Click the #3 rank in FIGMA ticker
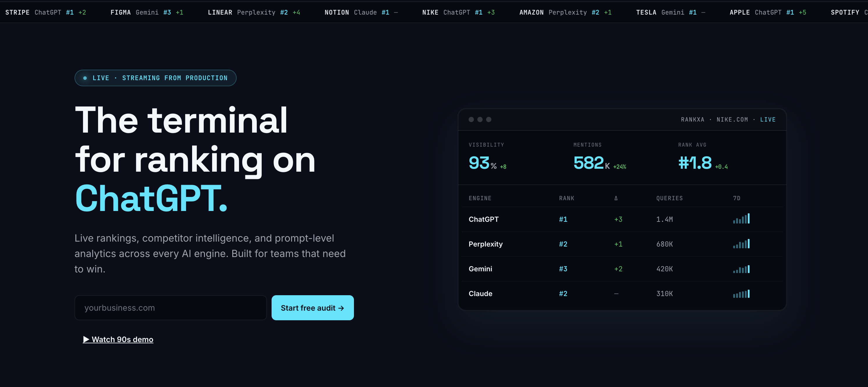The image size is (868, 387). [167, 12]
